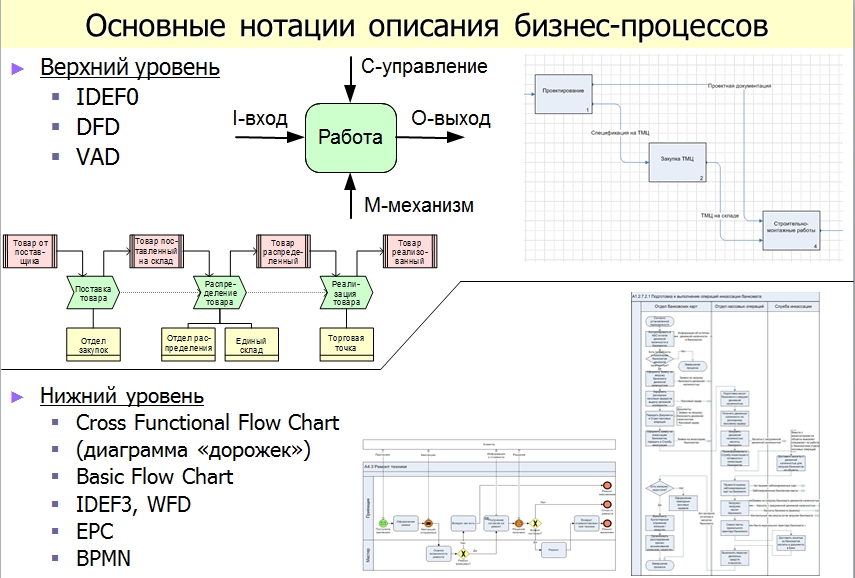Select the yellow 'Единый склад' box

251,345
